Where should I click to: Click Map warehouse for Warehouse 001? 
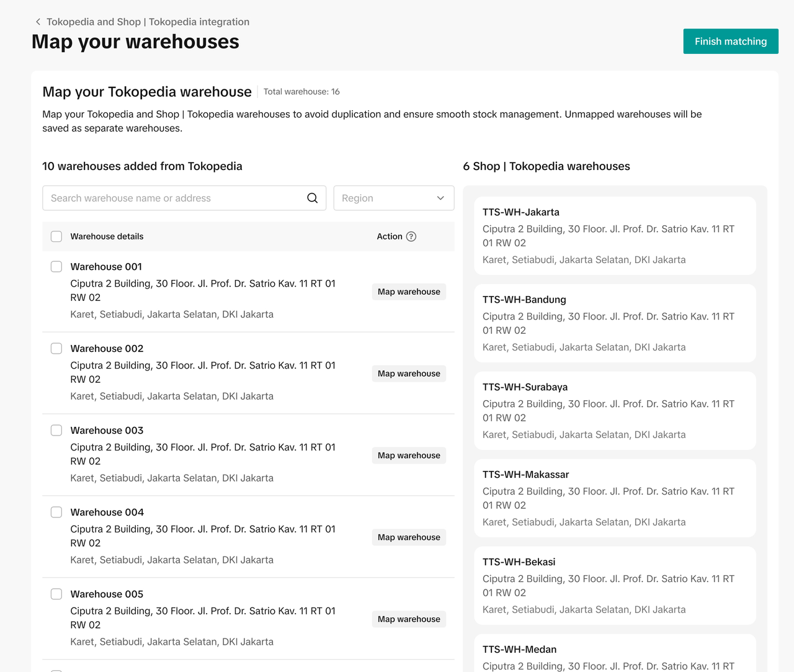pos(409,292)
